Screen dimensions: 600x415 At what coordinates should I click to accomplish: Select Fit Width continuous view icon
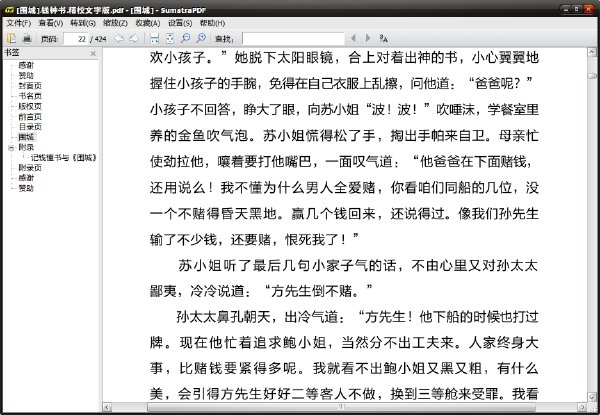tap(155, 38)
